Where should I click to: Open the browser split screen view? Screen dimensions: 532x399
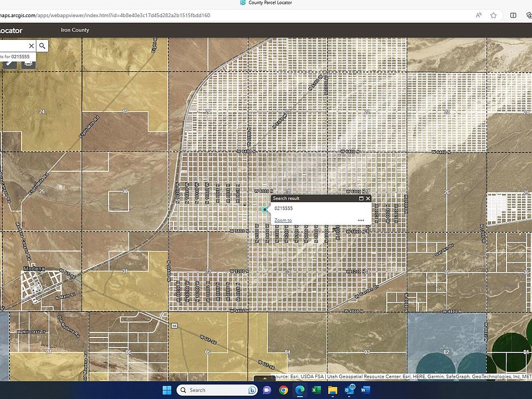coord(513,16)
